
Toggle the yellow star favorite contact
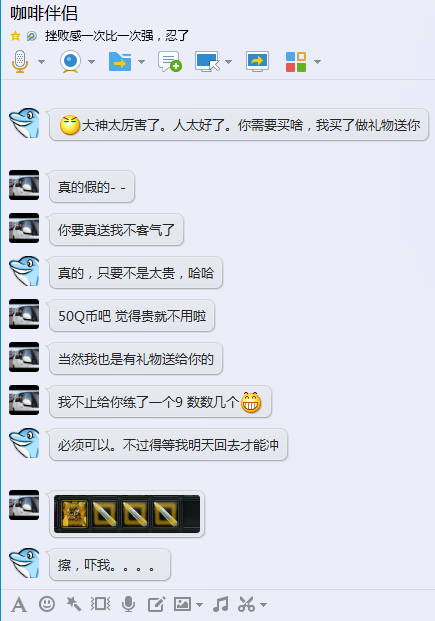[15, 36]
